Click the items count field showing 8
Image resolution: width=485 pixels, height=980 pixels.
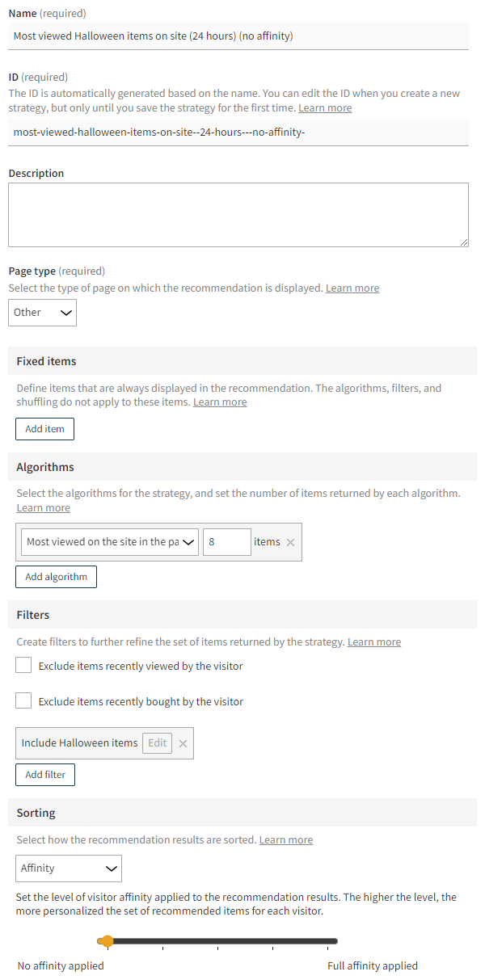tap(226, 542)
